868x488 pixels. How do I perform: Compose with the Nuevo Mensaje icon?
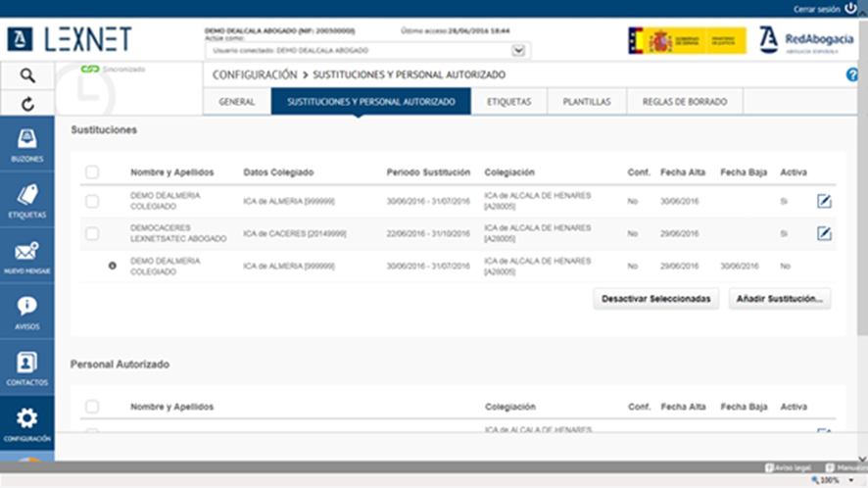coord(27,257)
